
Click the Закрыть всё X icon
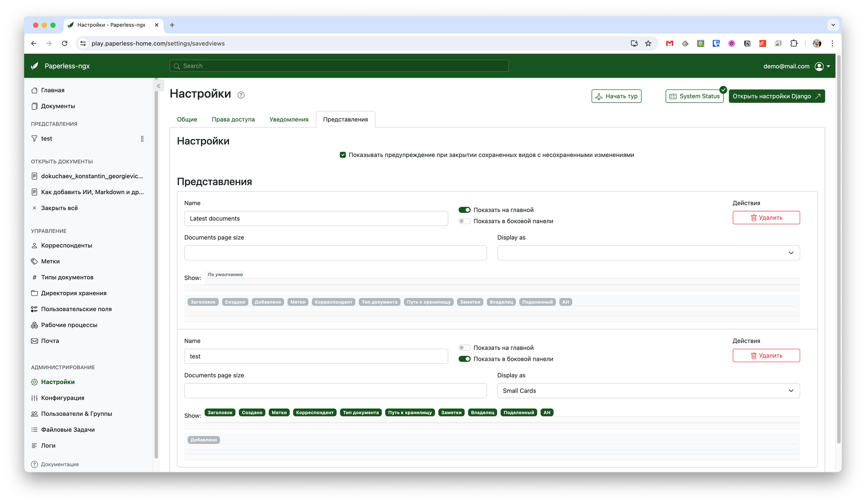[34, 208]
